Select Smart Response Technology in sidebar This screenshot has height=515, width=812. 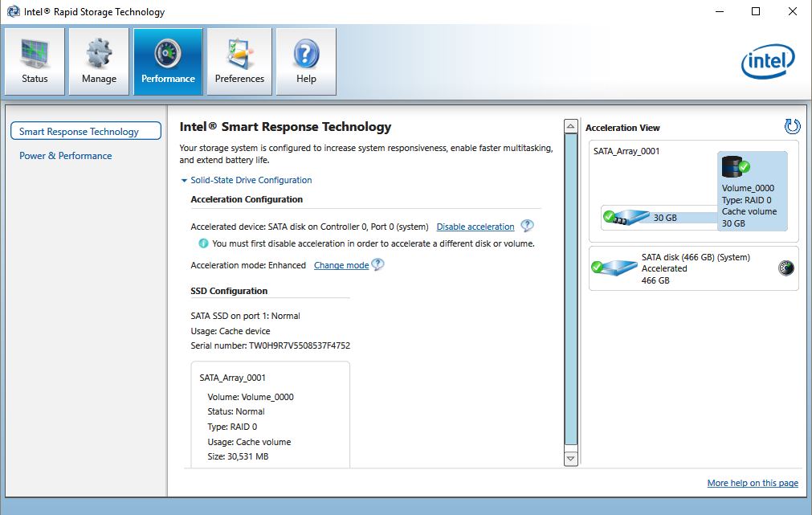85,131
